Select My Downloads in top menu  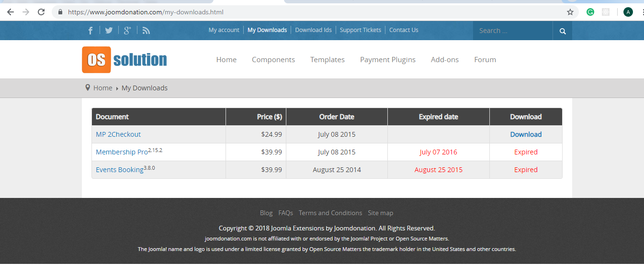coord(267,30)
